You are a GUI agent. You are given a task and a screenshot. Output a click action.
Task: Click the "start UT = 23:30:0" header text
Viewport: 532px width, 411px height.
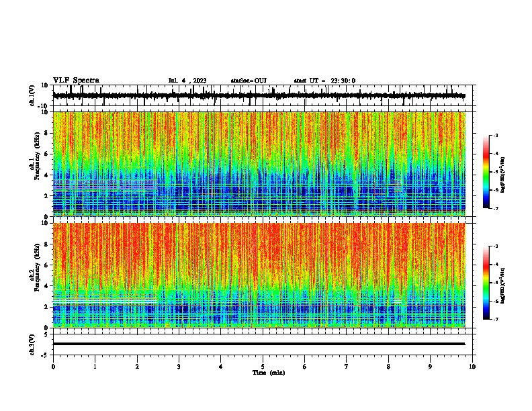[x=324, y=81]
